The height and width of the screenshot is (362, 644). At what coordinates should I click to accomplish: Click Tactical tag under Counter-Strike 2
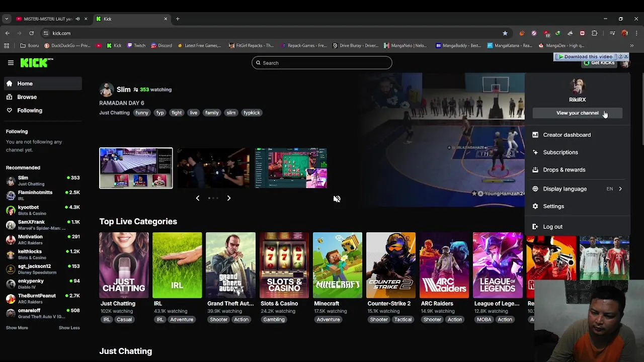(403, 320)
